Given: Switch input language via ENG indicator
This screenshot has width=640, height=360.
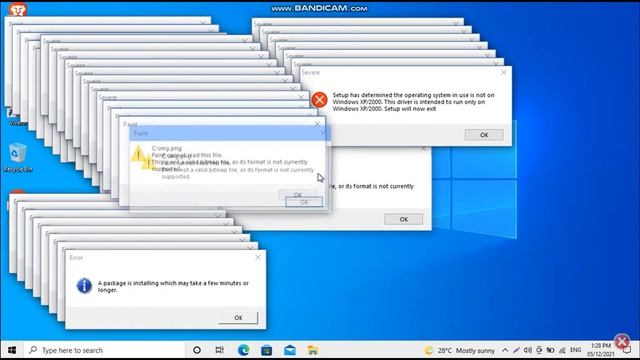Looking at the screenshot, I should click(576, 350).
